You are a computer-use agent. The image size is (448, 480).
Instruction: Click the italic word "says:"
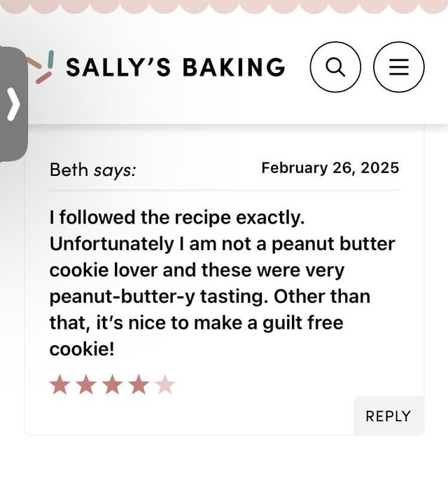[x=115, y=170]
